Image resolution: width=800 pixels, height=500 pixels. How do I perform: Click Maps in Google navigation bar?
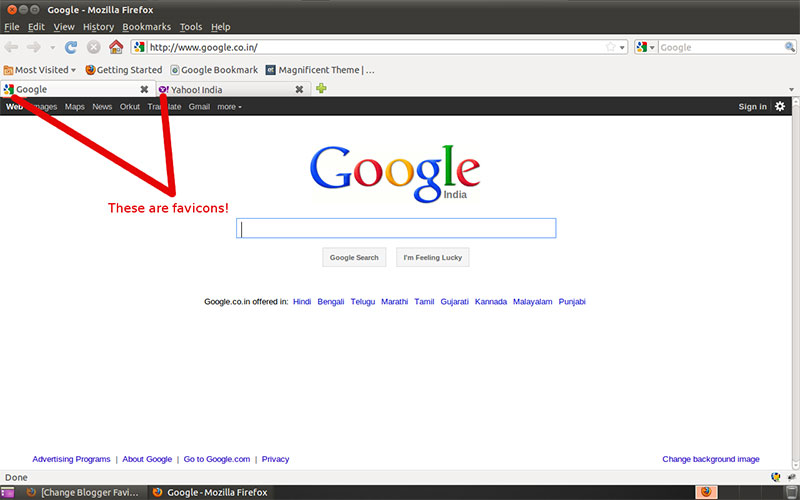[x=74, y=107]
